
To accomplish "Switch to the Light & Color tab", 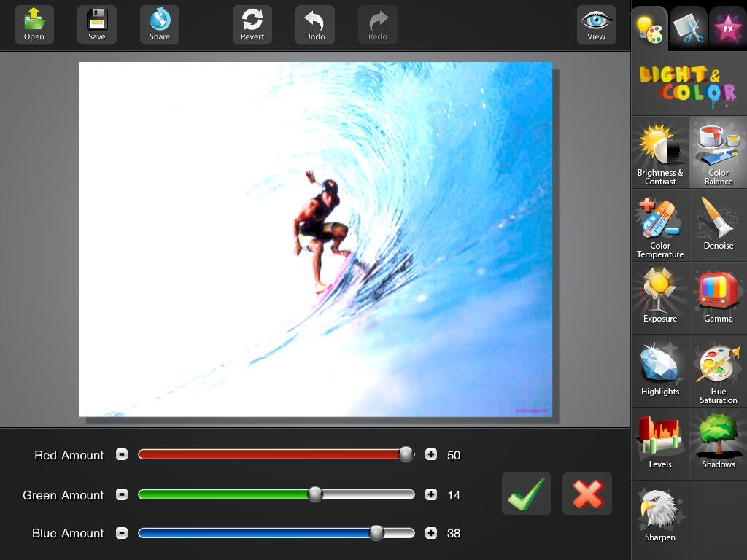I will (x=650, y=28).
